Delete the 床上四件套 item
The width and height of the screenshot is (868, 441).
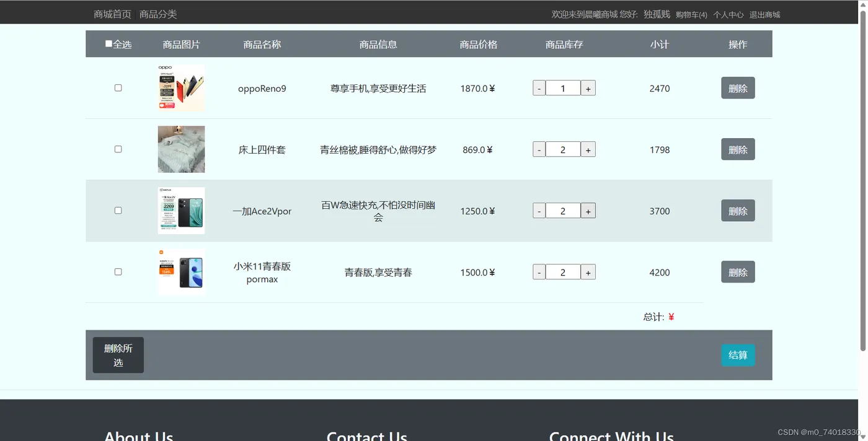(x=738, y=149)
